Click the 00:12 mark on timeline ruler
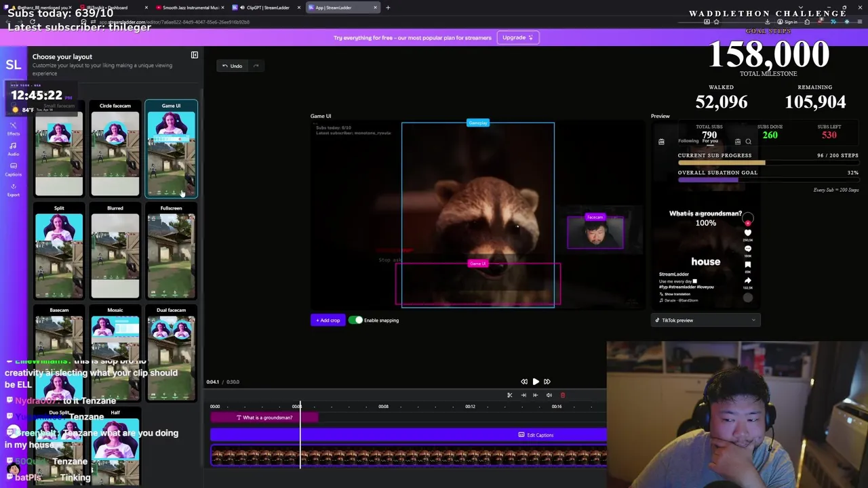 (470, 407)
